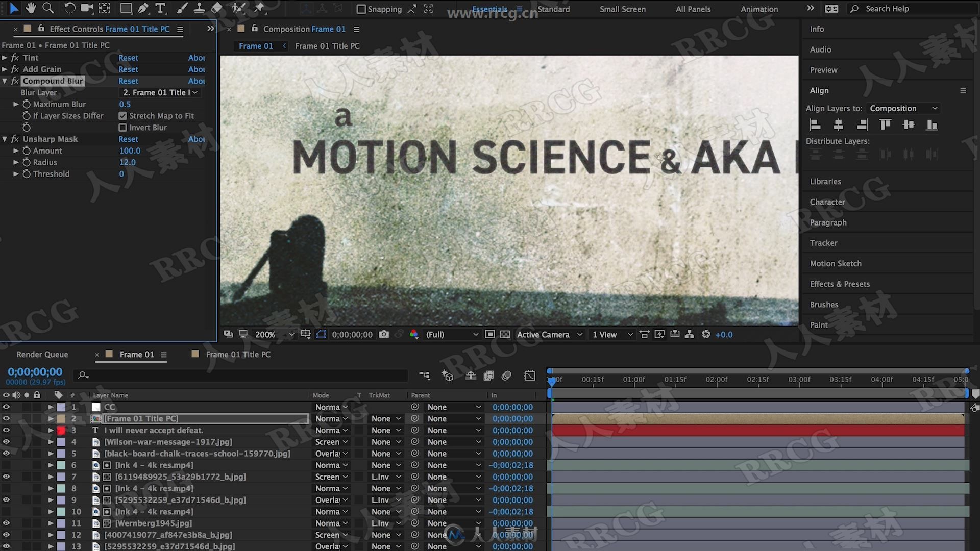Take a snapshot with the camera icon
Image resolution: width=980 pixels, height=551 pixels.
coord(384,334)
